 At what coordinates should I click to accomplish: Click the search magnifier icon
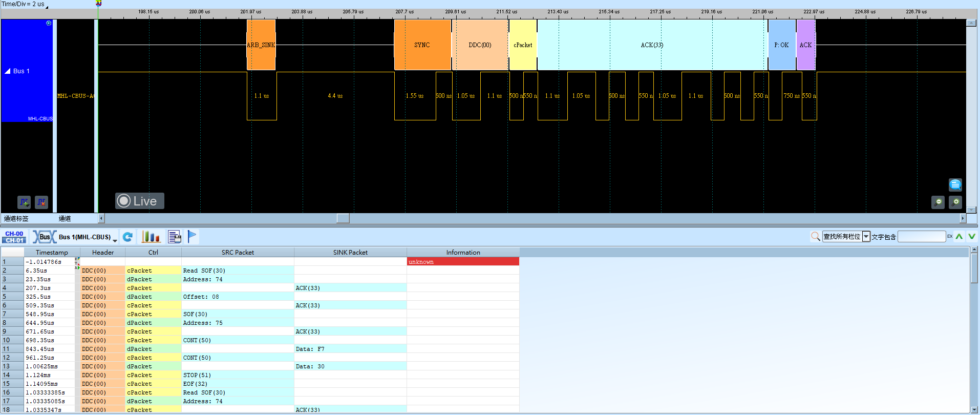pos(816,236)
